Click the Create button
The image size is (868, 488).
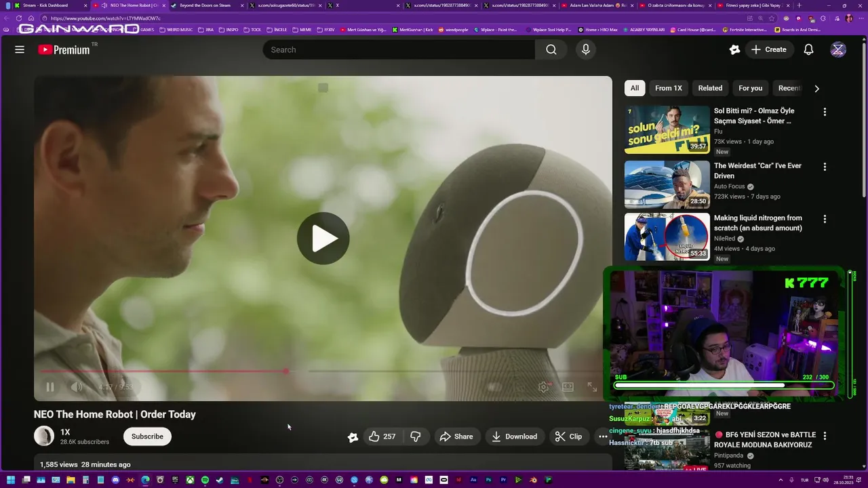pyautogui.click(x=769, y=49)
